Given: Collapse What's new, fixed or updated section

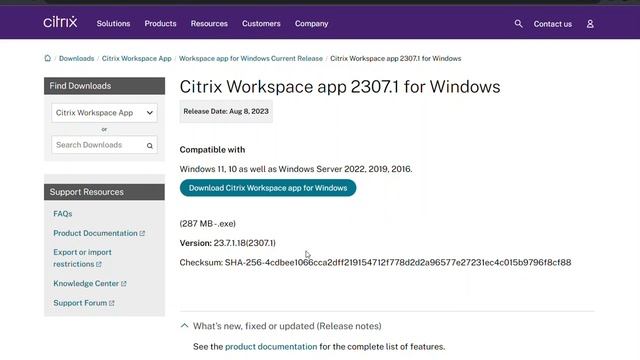Looking at the screenshot, I should [280, 326].
